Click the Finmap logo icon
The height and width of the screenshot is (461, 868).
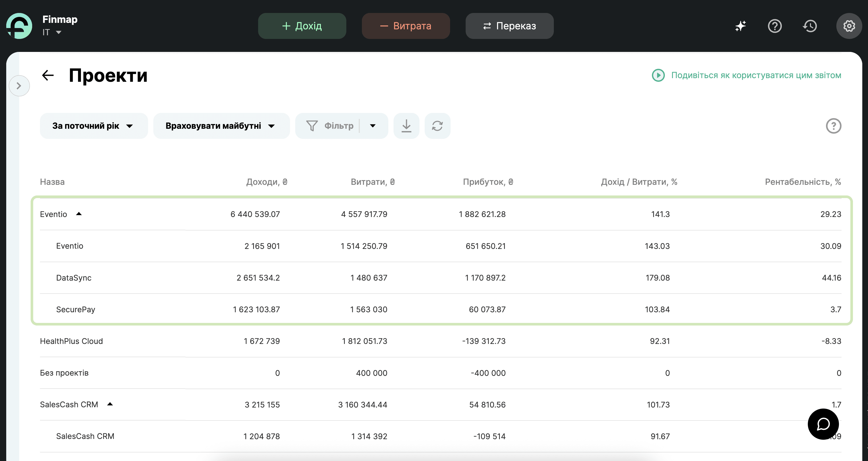(19, 26)
